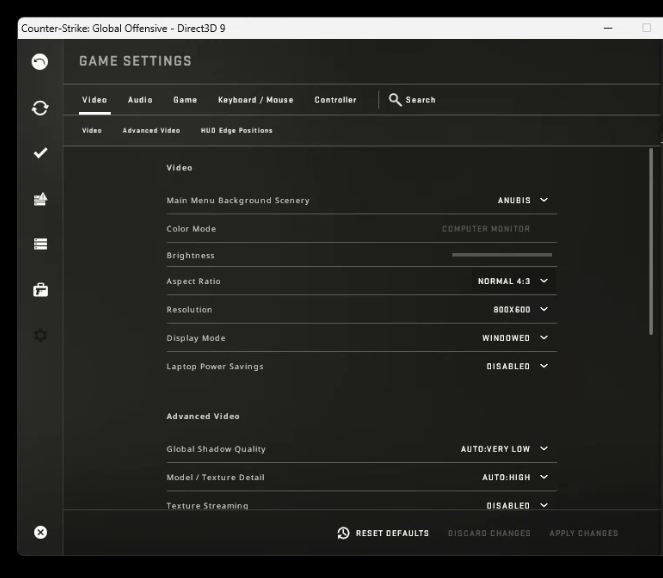Screen dimensions: 663x578
Task: Switch to the Audio tab
Action: tap(140, 100)
